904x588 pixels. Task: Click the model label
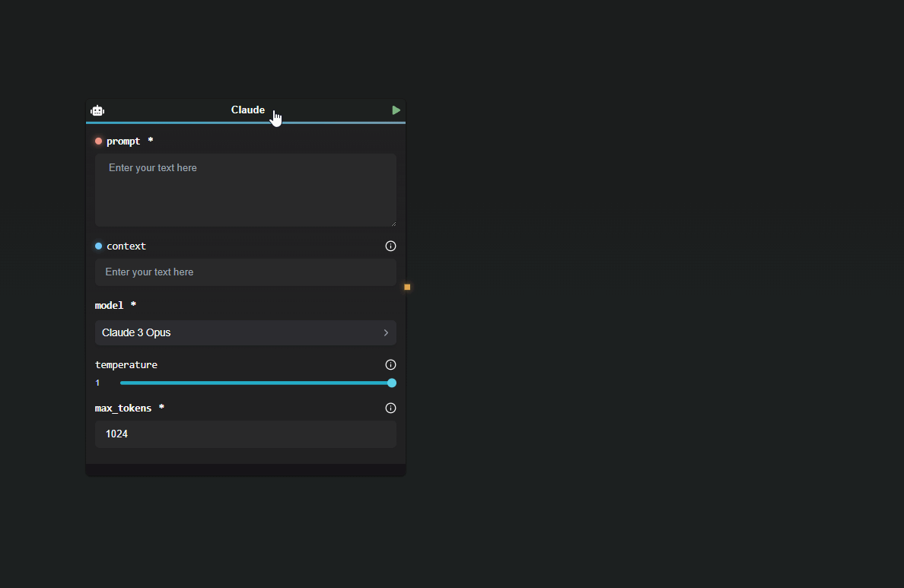[x=109, y=306]
